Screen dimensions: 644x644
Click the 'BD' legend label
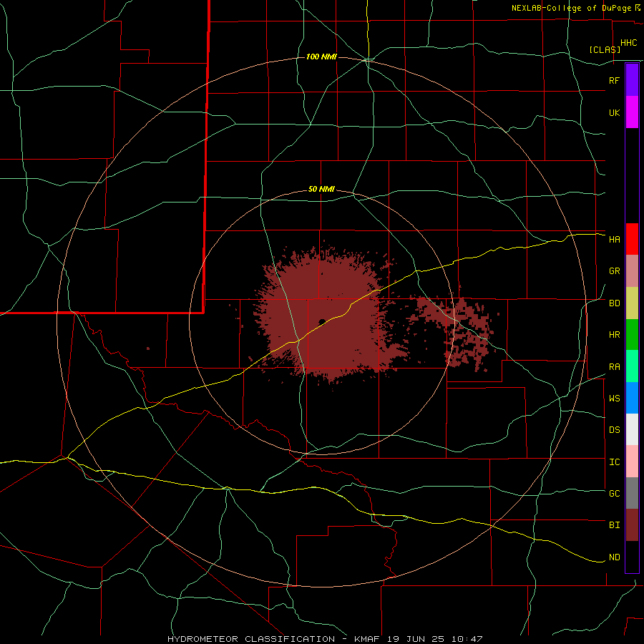614,303
